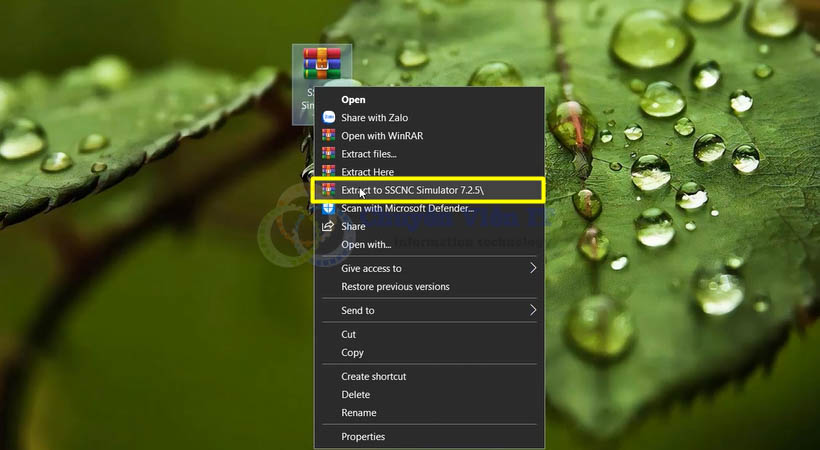820x450 pixels.
Task: Choose Restore previous versions
Action: 395,287
